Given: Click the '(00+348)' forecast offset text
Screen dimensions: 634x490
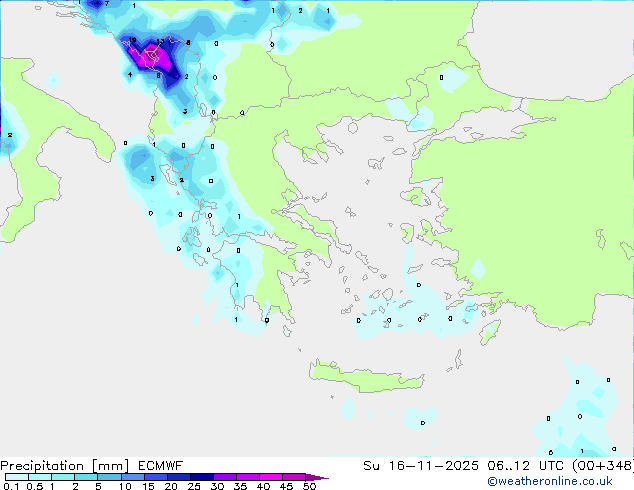Looking at the screenshot, I should tap(603, 466).
